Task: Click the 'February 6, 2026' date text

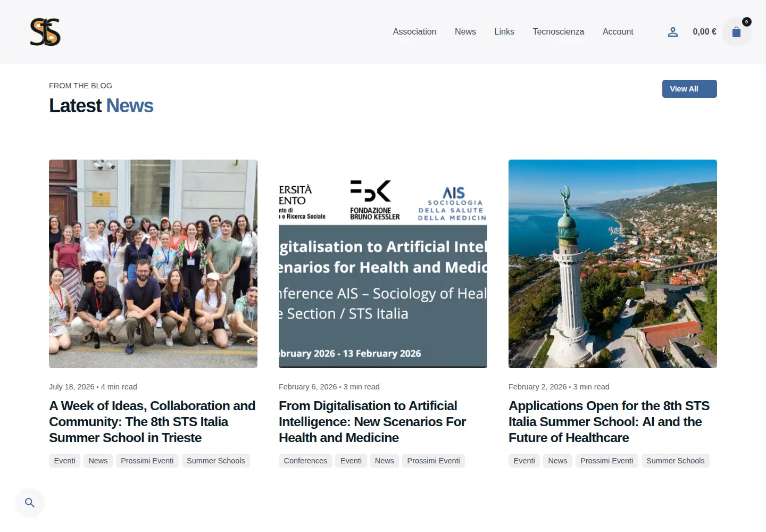Action: [x=308, y=387]
